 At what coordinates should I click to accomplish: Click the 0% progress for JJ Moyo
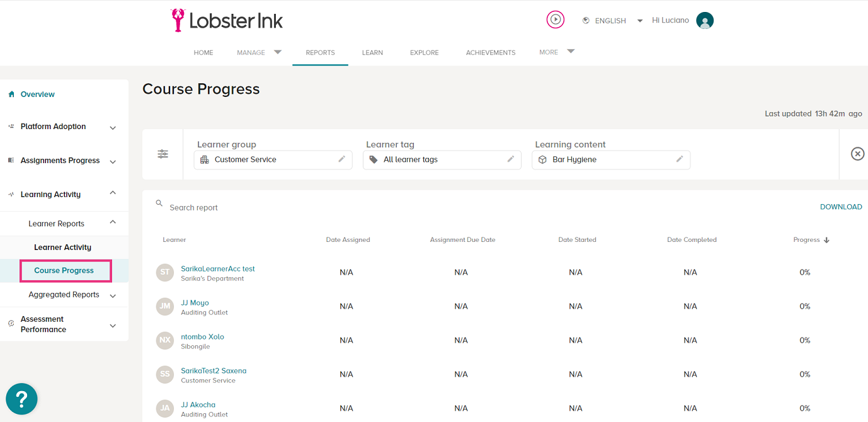pyautogui.click(x=805, y=307)
